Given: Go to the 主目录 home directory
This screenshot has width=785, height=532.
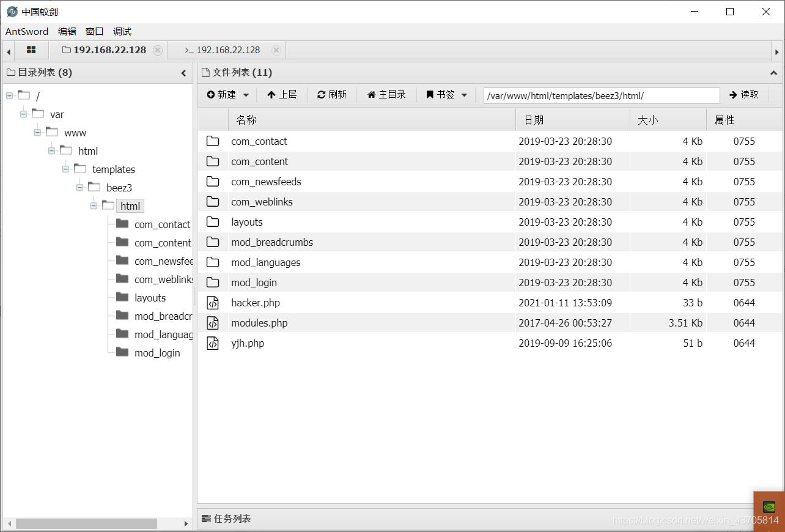Looking at the screenshot, I should [x=386, y=95].
